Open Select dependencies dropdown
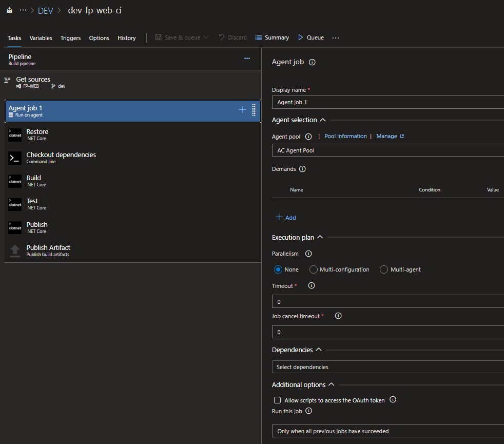 [x=388, y=367]
